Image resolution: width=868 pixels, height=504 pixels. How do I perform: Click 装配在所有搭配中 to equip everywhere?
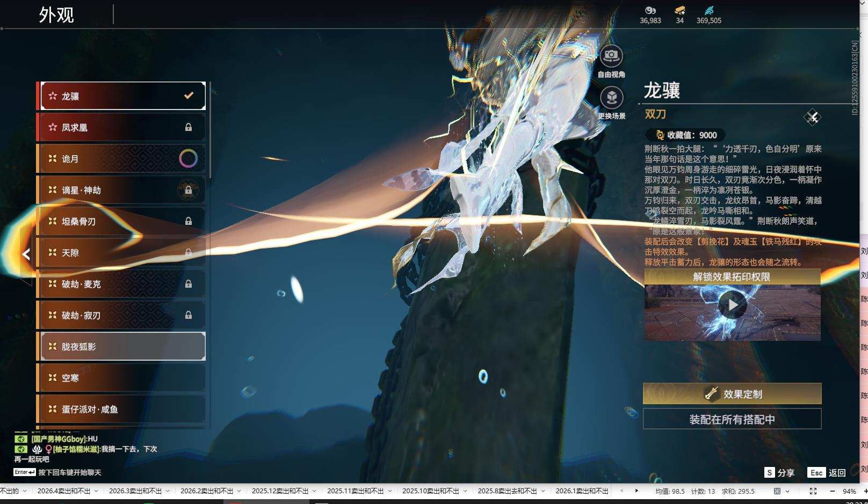click(732, 419)
